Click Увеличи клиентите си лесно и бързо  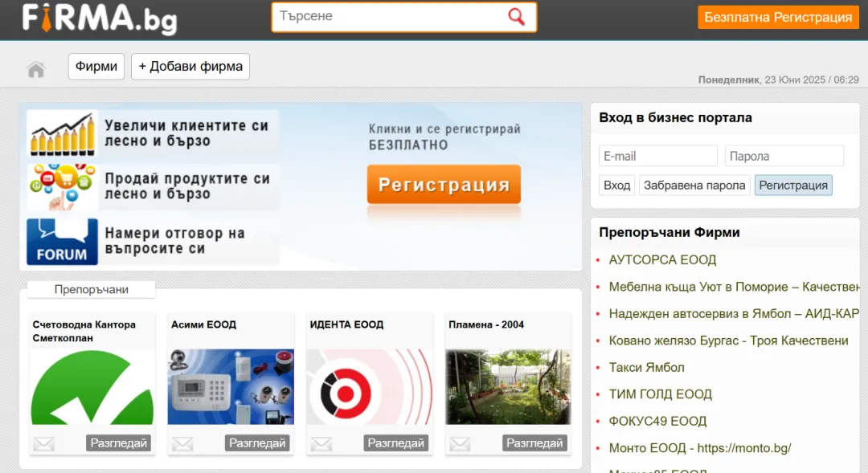coord(186,133)
